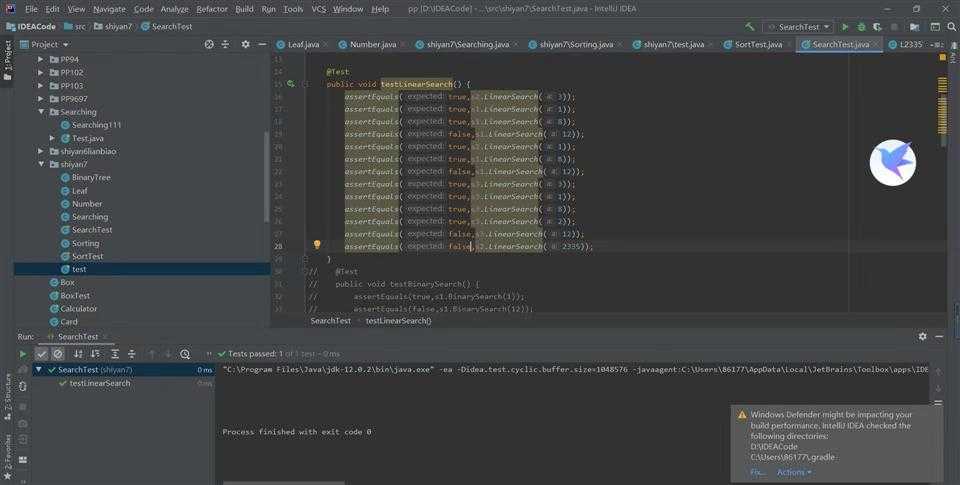Run SearchTest with the green play icon
The width and height of the screenshot is (960, 485).
click(x=846, y=27)
